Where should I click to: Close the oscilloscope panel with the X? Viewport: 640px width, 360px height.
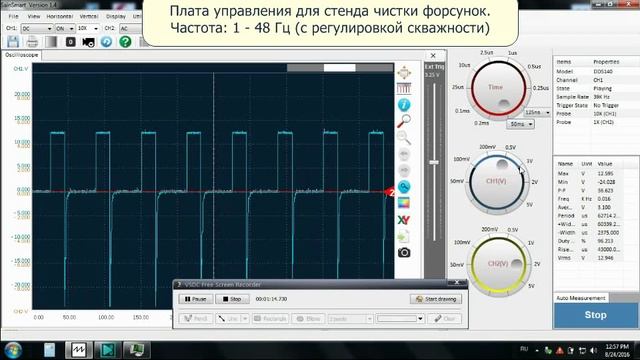tap(433, 56)
